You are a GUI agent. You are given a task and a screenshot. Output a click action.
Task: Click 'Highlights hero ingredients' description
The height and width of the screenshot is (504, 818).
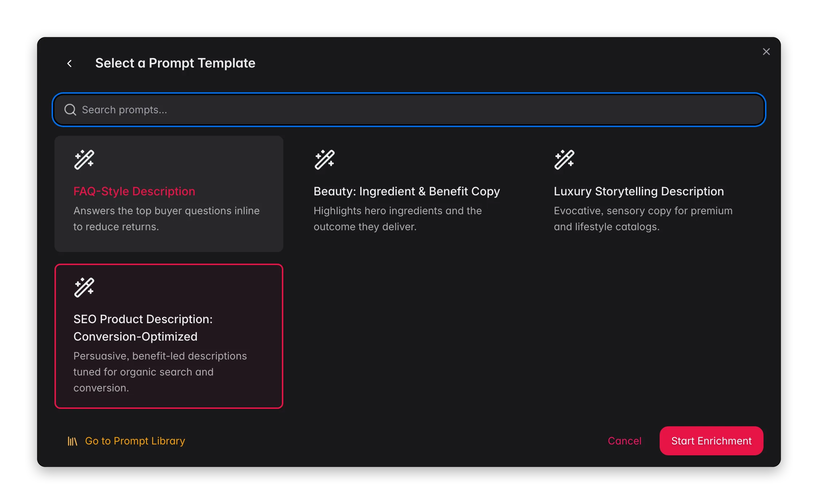click(x=398, y=219)
